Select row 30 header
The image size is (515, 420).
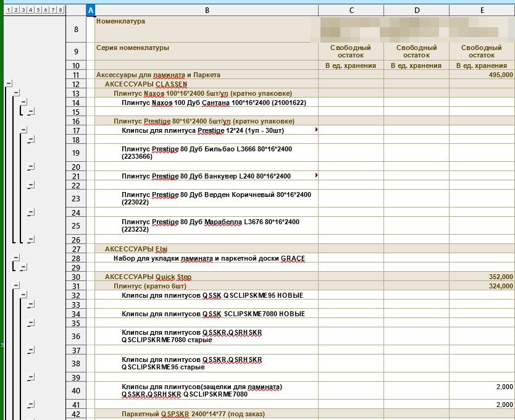click(x=76, y=277)
